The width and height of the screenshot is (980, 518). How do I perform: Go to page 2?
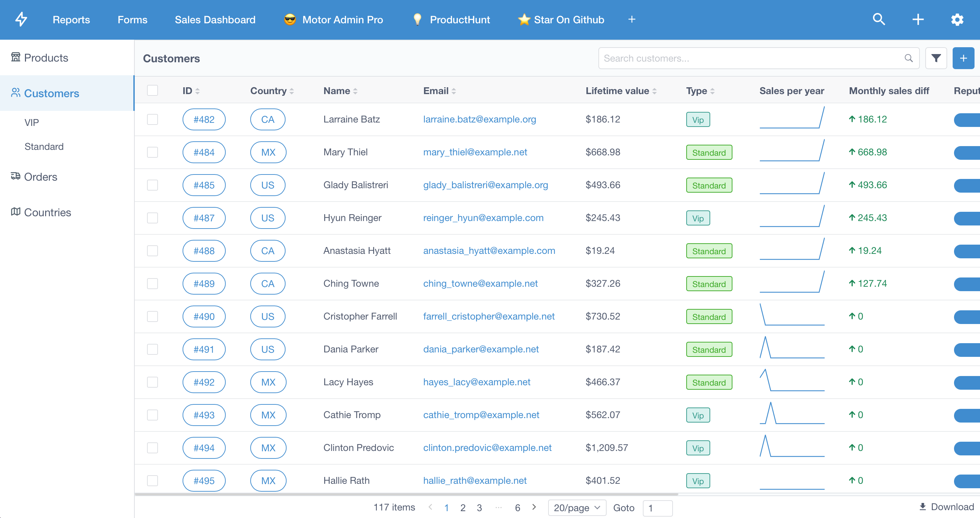pos(463,507)
